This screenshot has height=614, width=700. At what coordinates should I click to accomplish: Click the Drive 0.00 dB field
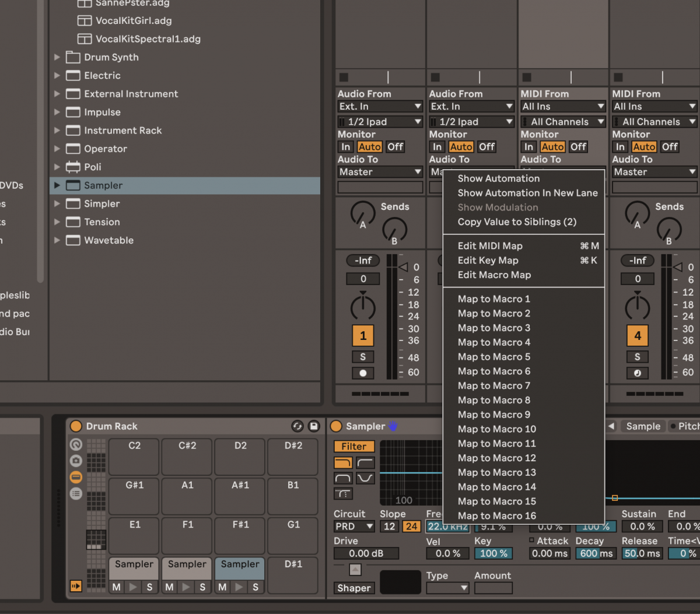click(366, 553)
